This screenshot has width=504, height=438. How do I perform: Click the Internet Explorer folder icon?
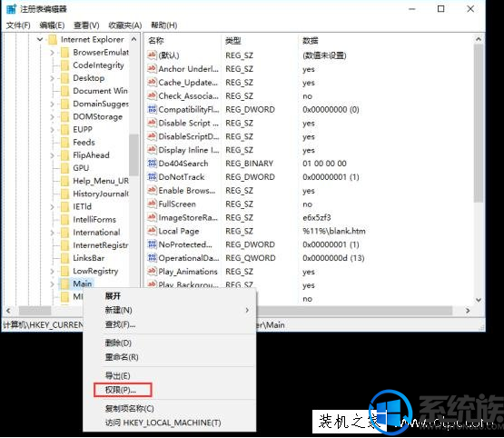(52, 40)
